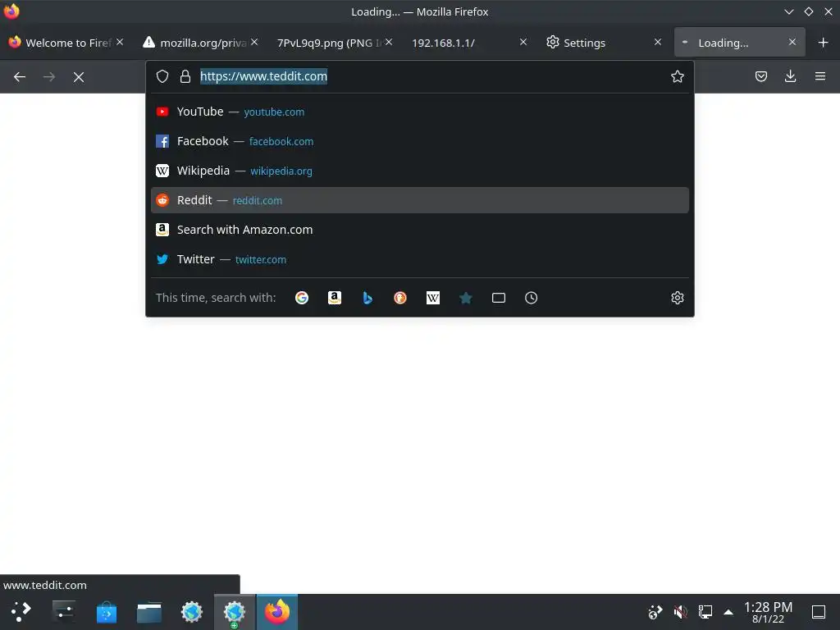This screenshot has height=630, width=840.
Task: Search this time with Bing
Action: click(367, 298)
